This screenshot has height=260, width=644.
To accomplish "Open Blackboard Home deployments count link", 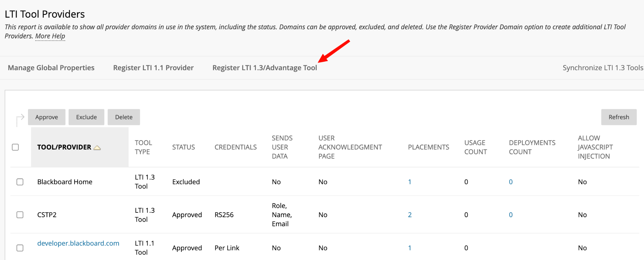I will (511, 182).
